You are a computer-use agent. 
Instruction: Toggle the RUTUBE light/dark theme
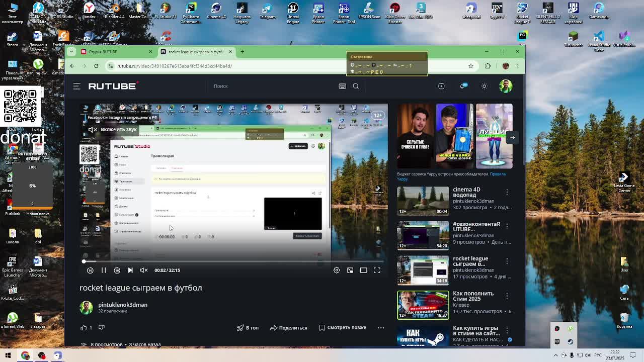tap(484, 86)
